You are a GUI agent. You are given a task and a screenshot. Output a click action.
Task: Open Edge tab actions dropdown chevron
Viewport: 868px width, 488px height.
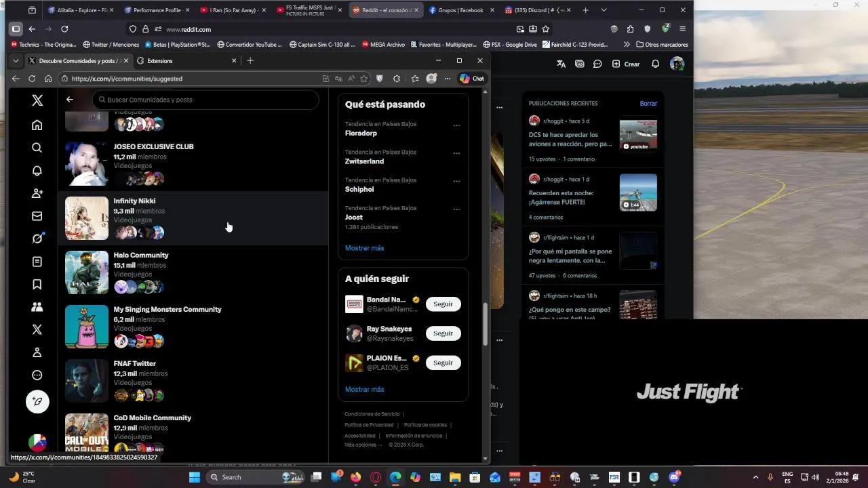click(16, 60)
